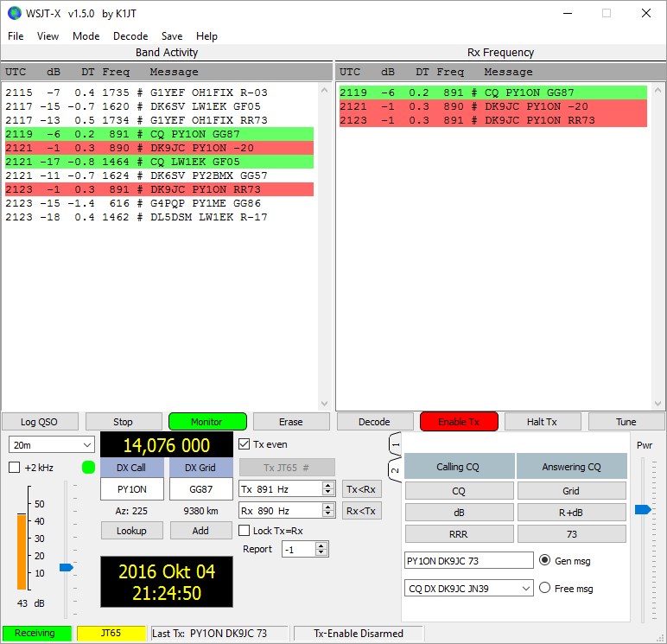
Task: Click the Rx<Tx button
Action: click(361, 511)
